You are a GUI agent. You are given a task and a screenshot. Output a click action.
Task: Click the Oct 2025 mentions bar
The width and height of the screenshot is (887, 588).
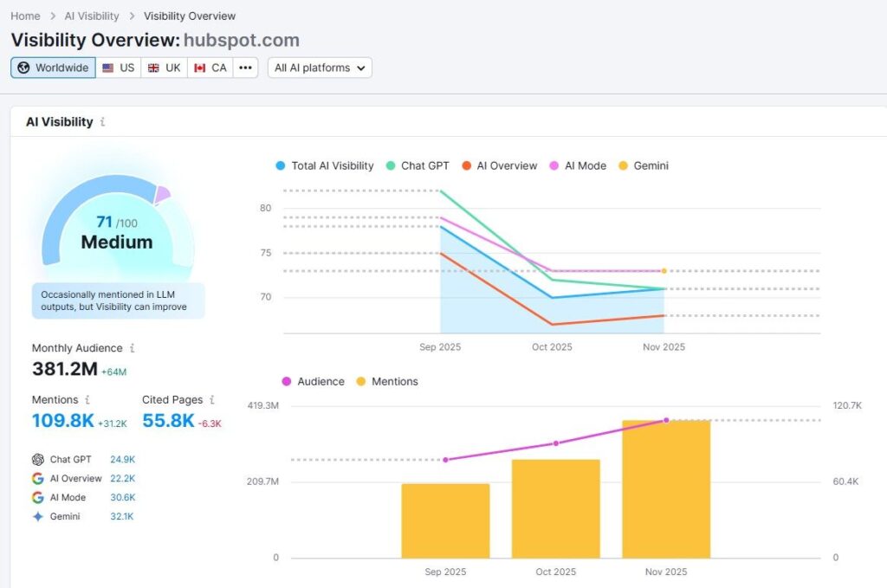point(556,509)
